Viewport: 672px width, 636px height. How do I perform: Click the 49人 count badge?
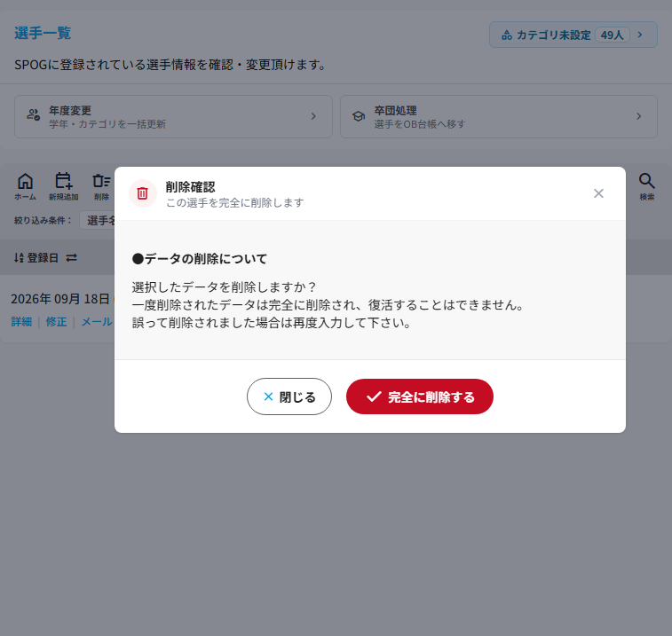[612, 35]
